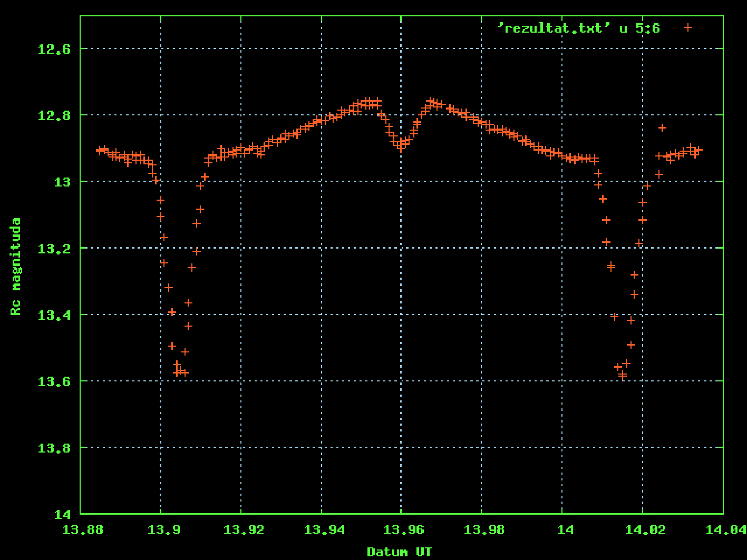Click the 13.96 x-axis tick label
Viewport: 747px width, 560px height.
(404, 529)
